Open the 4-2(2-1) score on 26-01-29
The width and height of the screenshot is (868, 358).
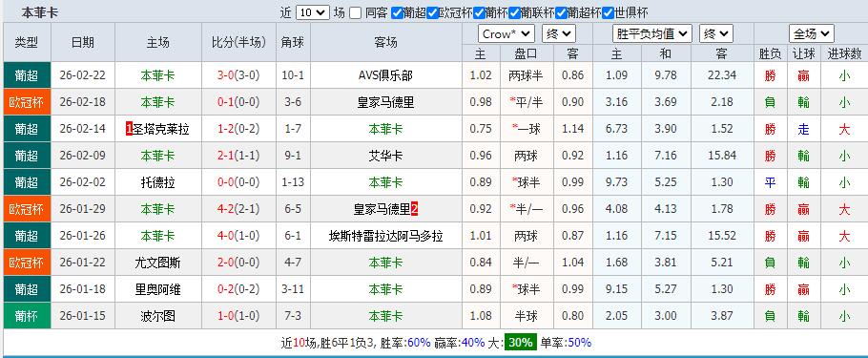click(x=238, y=209)
